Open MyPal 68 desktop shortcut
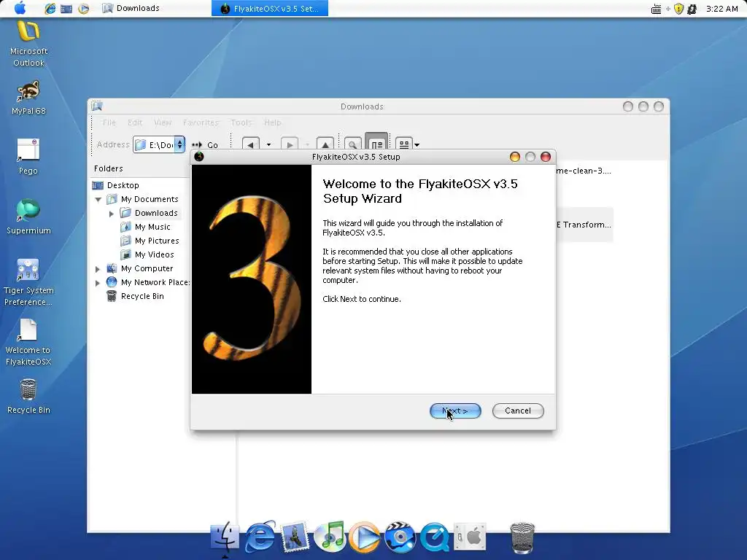The image size is (747, 560). pyautogui.click(x=28, y=98)
